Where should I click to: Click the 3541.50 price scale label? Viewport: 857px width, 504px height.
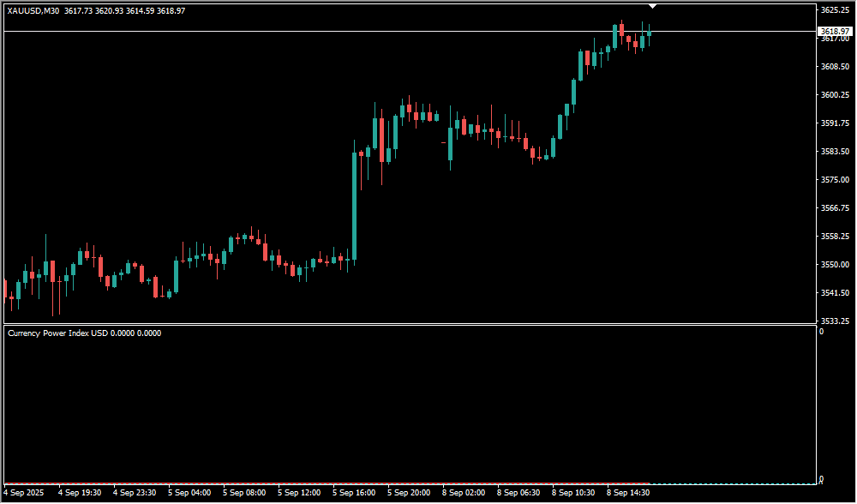(x=834, y=293)
